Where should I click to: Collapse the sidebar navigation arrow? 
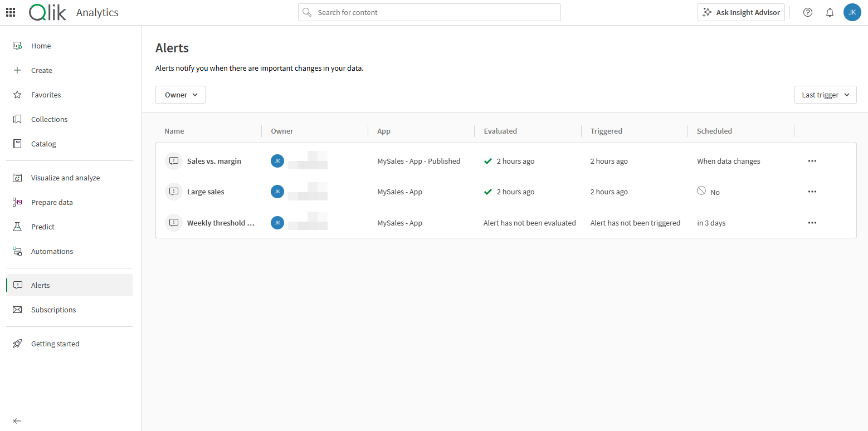coord(17,421)
